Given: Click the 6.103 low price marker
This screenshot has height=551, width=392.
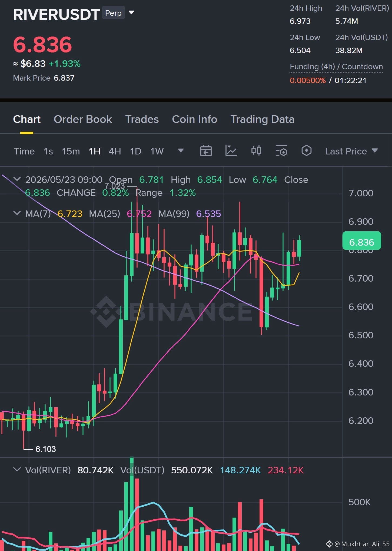Looking at the screenshot, I should pyautogui.click(x=46, y=449).
